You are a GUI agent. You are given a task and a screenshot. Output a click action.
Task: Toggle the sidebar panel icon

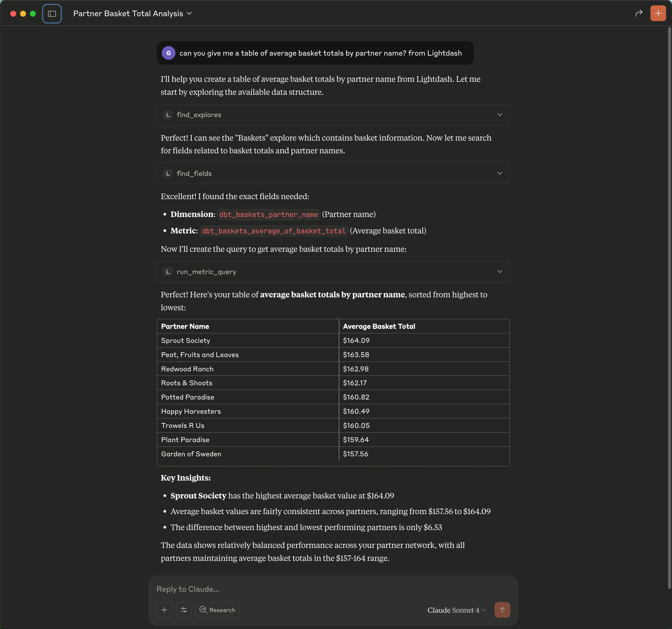(x=52, y=13)
